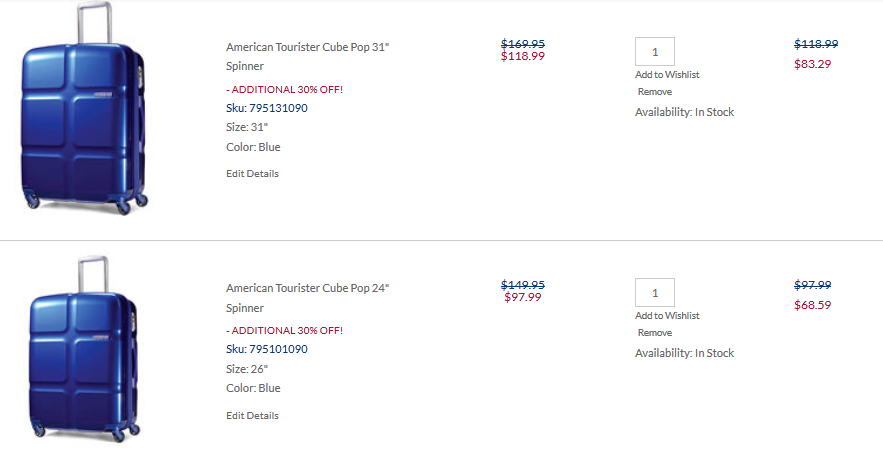This screenshot has height=463, width=883.
Task: Remove the 24" Spinner from cart
Action: pyautogui.click(x=654, y=332)
